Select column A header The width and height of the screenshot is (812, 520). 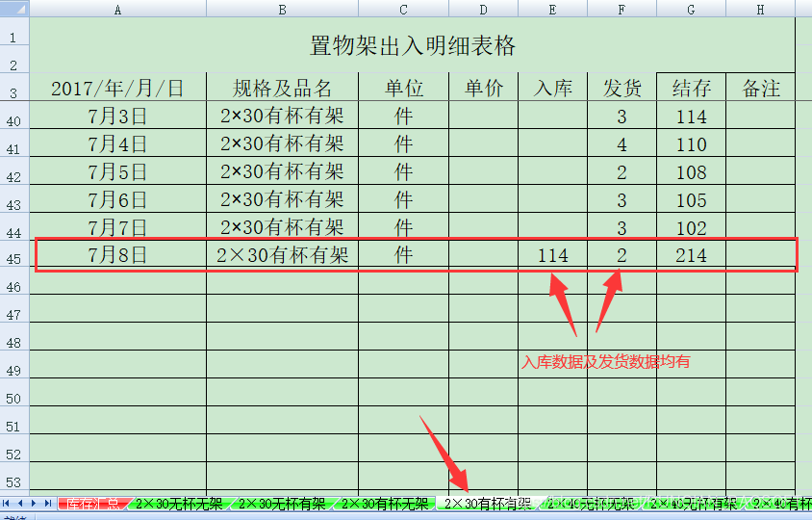118,9
